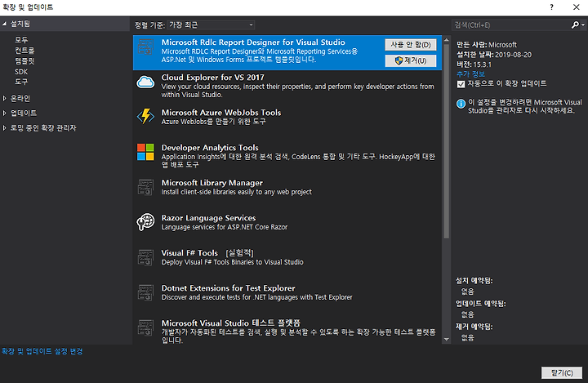This screenshot has height=383, width=588.
Task: Select the 모두 category
Action: [x=21, y=39]
